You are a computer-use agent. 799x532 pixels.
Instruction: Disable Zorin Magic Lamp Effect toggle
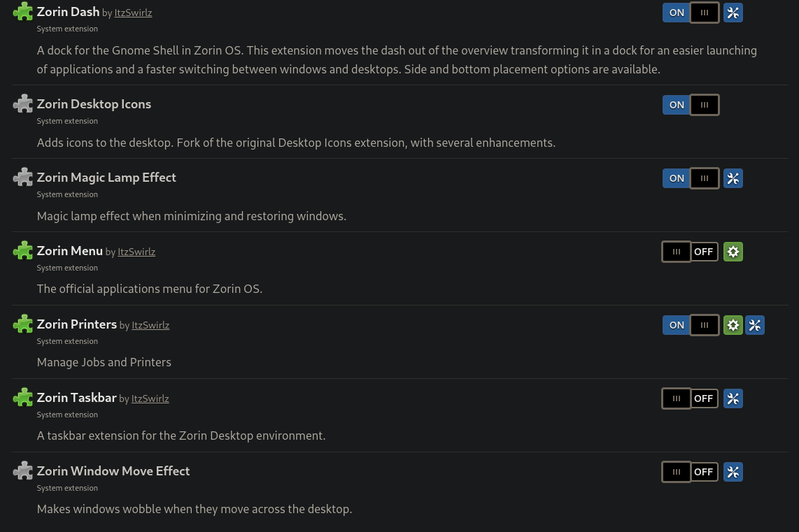(x=691, y=178)
